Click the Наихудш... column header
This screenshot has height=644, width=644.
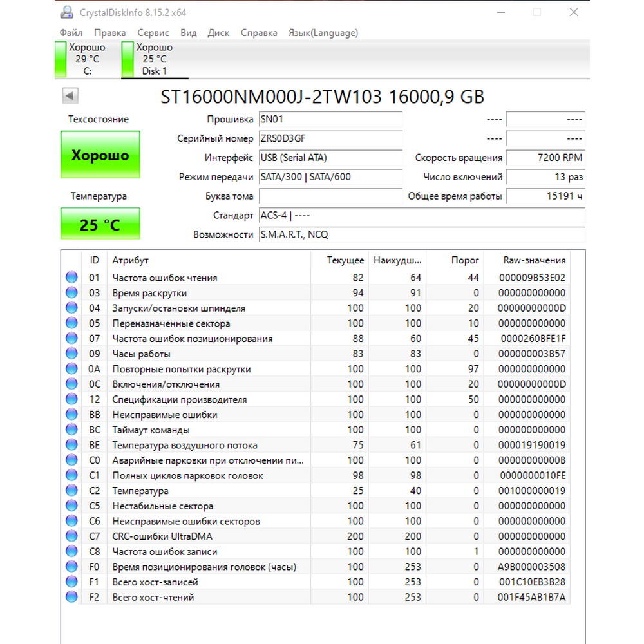coord(397,260)
